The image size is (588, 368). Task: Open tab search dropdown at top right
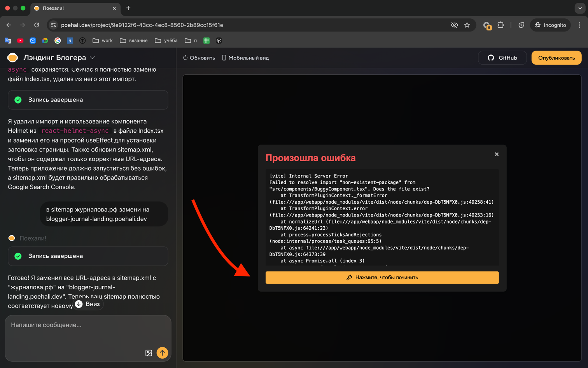click(x=580, y=8)
